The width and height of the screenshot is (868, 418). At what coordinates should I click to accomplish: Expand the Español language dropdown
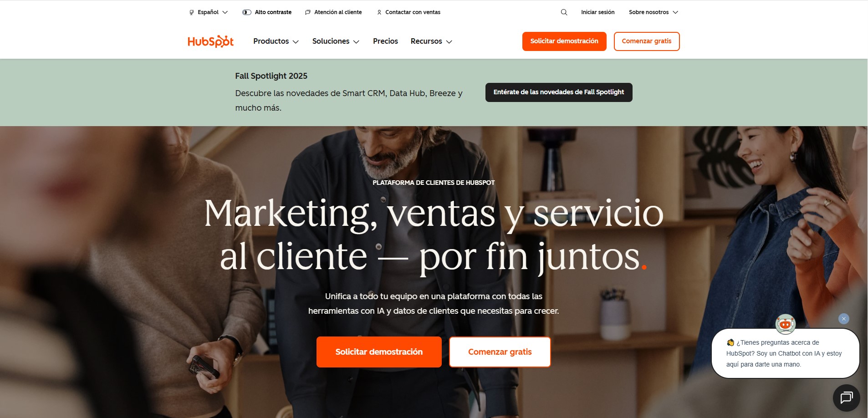click(x=209, y=12)
